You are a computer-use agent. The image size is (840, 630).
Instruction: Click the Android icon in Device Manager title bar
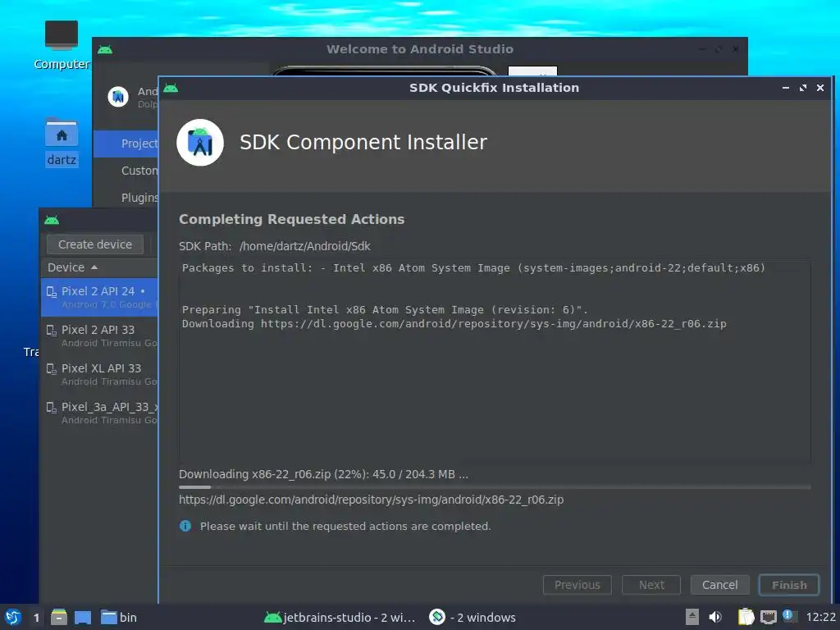pos(52,220)
